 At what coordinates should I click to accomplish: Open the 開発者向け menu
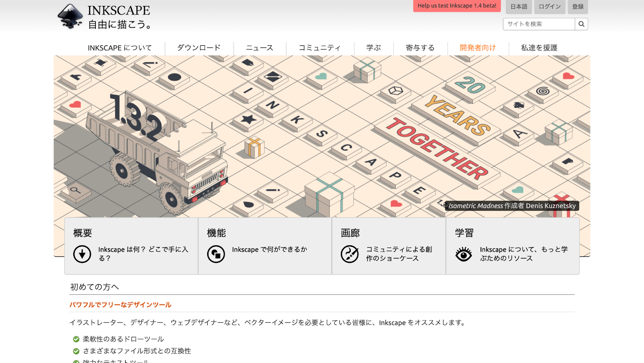point(478,48)
